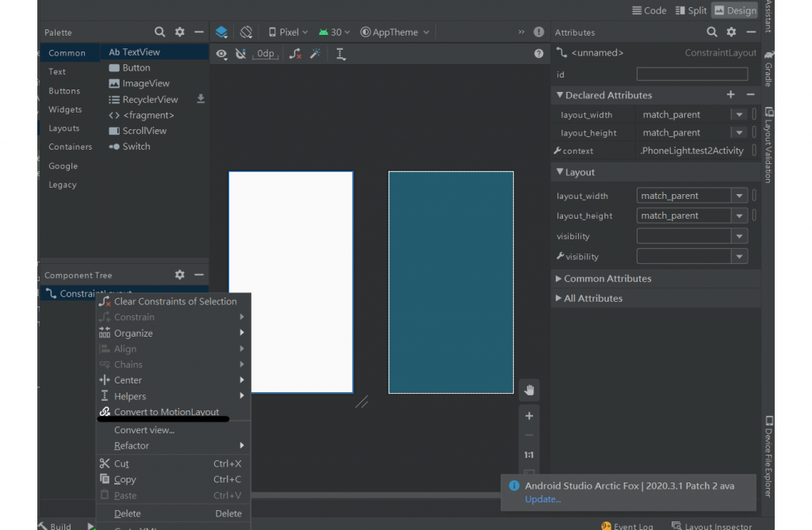The image size is (812, 530).
Task: Show warnings and errors icon
Action: click(x=538, y=32)
